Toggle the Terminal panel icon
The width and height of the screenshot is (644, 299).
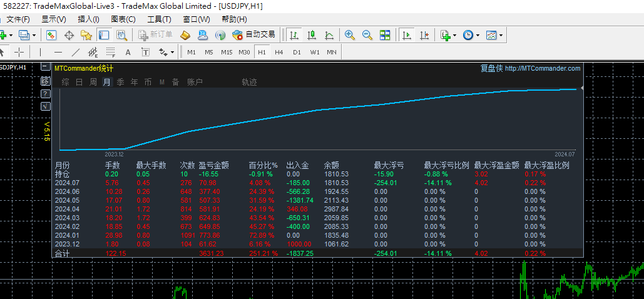103,35
